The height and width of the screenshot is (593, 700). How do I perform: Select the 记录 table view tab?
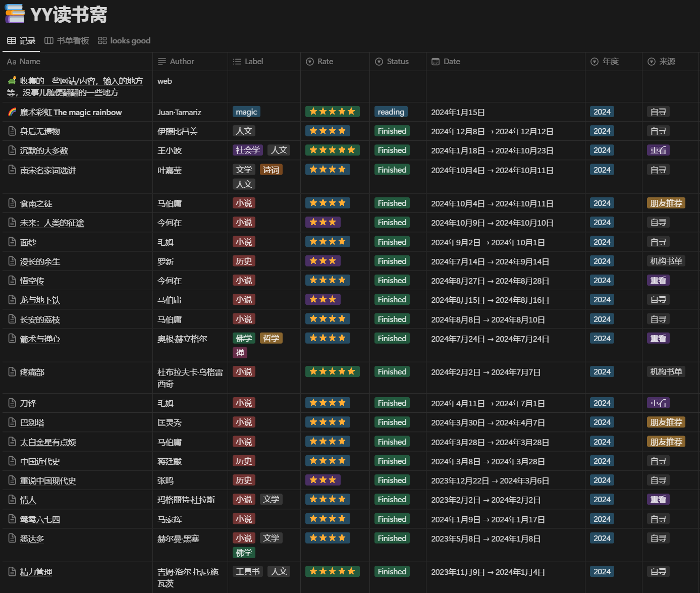coord(21,41)
